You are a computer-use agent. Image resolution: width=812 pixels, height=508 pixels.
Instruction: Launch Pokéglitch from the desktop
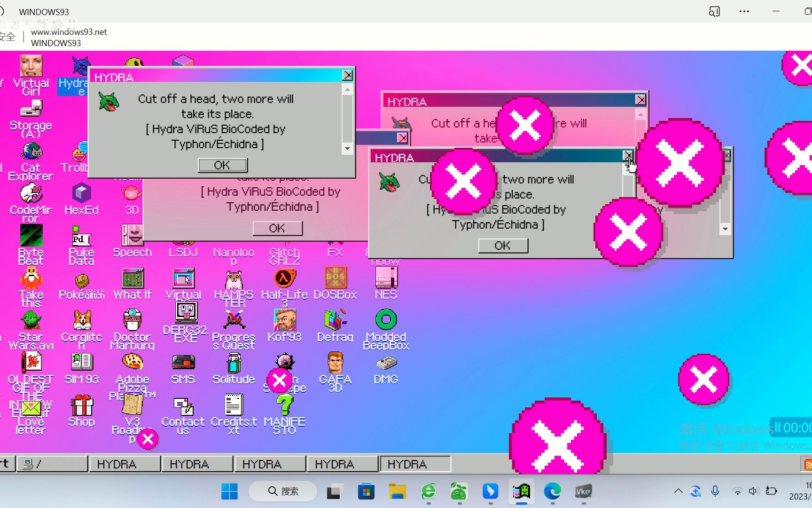(x=82, y=287)
